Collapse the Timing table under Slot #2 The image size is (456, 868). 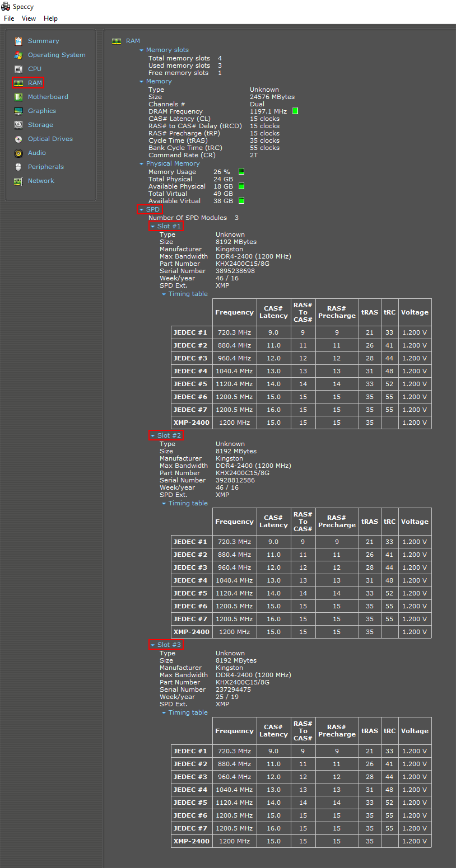coord(164,504)
